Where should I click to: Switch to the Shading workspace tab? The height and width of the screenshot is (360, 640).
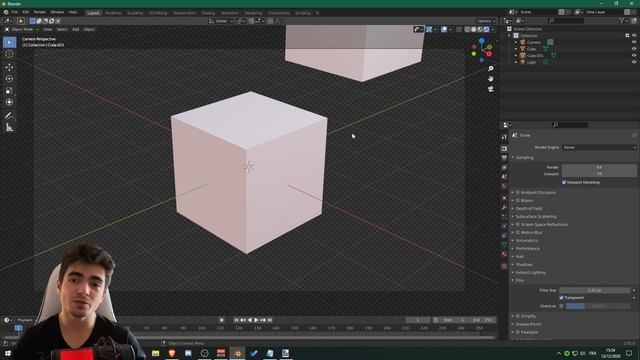tap(208, 13)
